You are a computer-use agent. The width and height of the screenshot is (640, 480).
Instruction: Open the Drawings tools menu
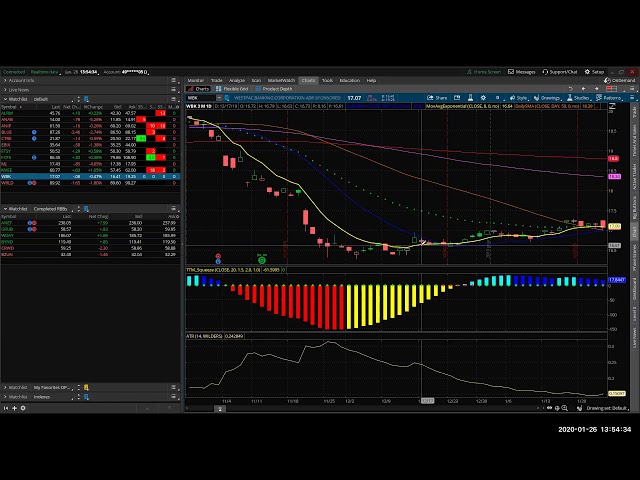tap(547, 98)
